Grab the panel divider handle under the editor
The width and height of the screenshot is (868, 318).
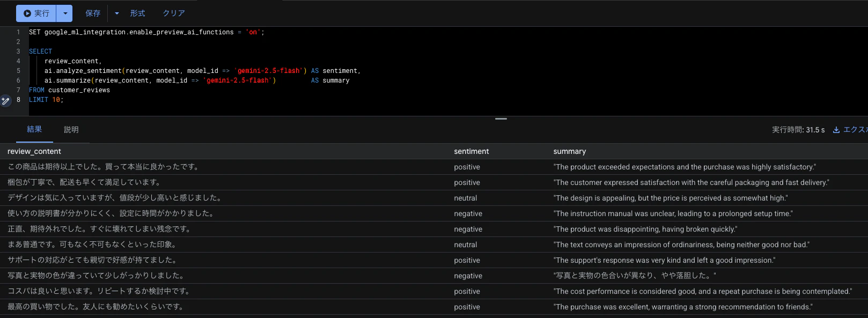coord(501,119)
